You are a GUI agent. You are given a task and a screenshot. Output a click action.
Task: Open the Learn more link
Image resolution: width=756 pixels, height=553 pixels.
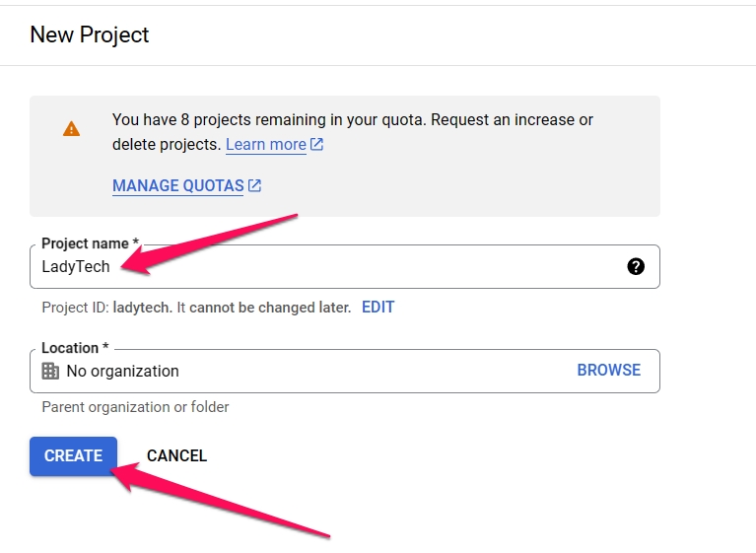pyautogui.click(x=266, y=144)
